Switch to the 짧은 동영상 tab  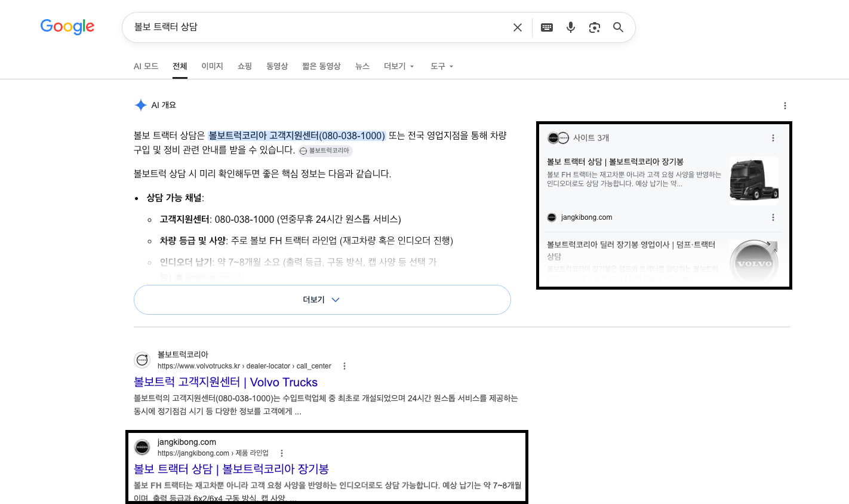[x=321, y=66]
